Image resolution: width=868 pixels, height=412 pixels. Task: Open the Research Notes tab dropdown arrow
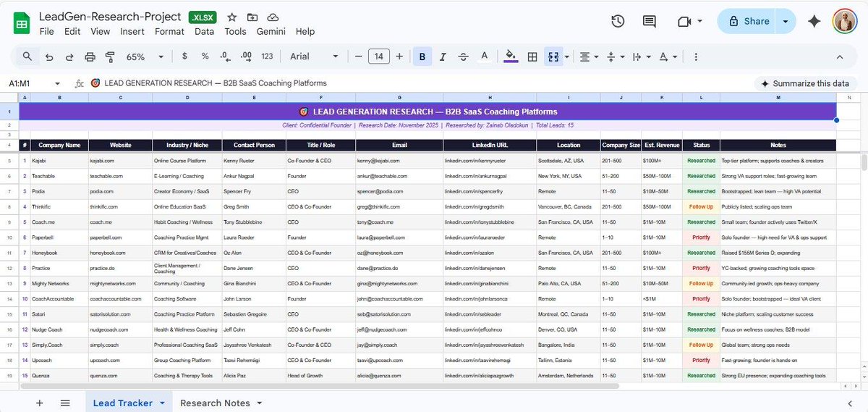(x=259, y=403)
